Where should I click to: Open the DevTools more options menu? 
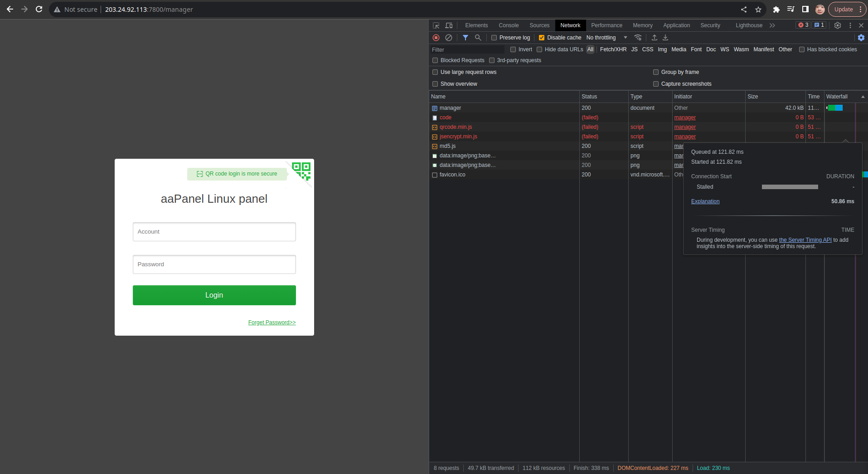click(851, 25)
